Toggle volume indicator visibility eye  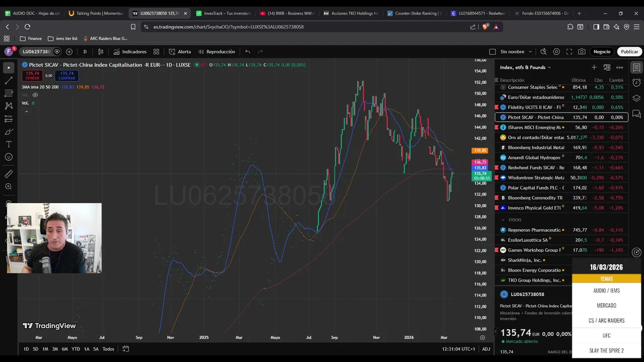[x=35, y=95]
